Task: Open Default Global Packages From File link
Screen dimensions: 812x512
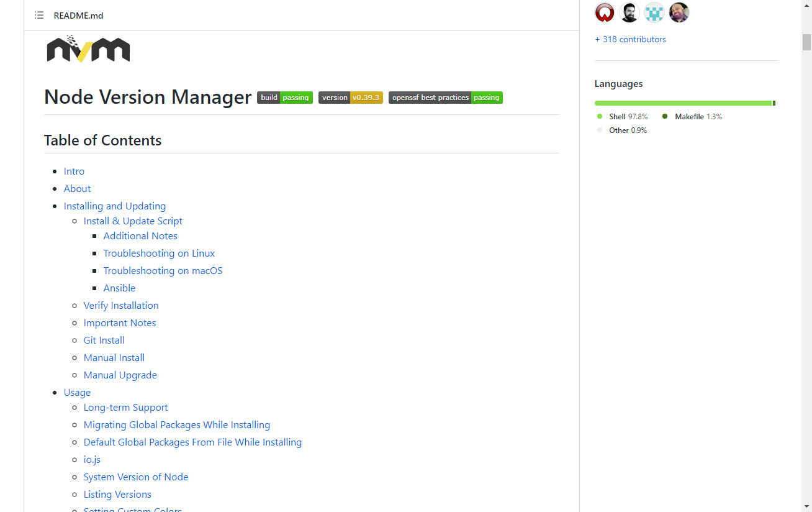Action: [x=192, y=442]
